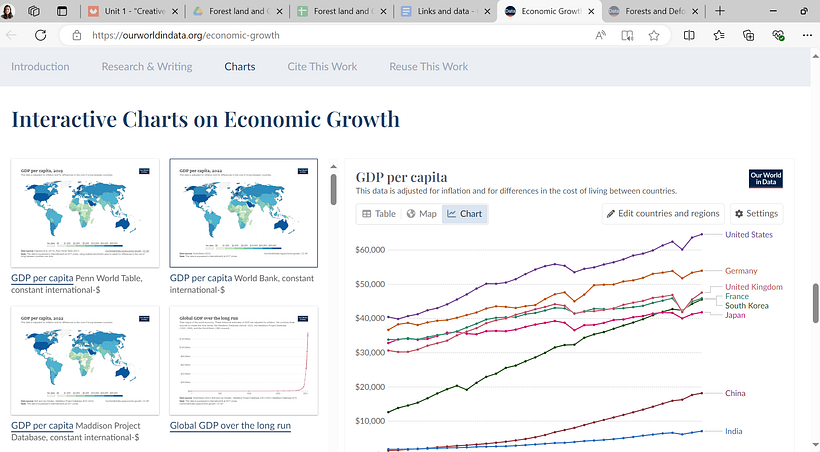Open the Collections icon
This screenshot has height=452, width=820.
click(748, 35)
